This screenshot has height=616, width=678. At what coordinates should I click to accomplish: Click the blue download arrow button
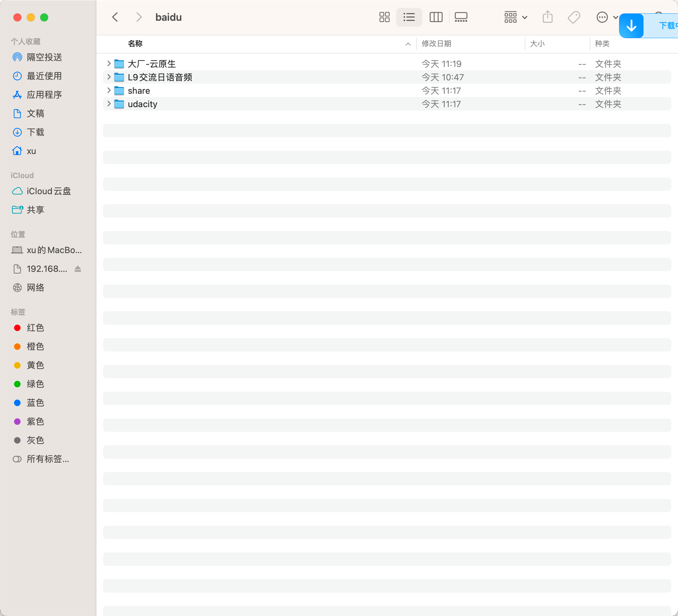coord(631,26)
